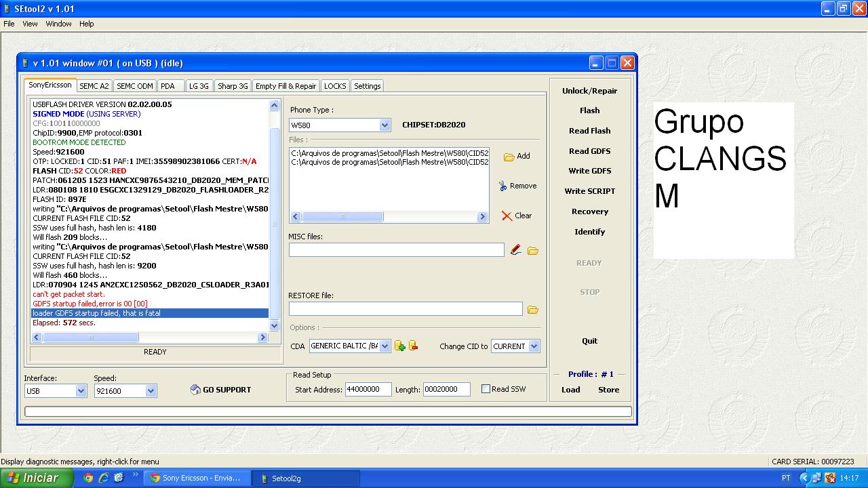868x488 pixels.
Task: Expand quick launch overflow chevron
Action: 135,476
